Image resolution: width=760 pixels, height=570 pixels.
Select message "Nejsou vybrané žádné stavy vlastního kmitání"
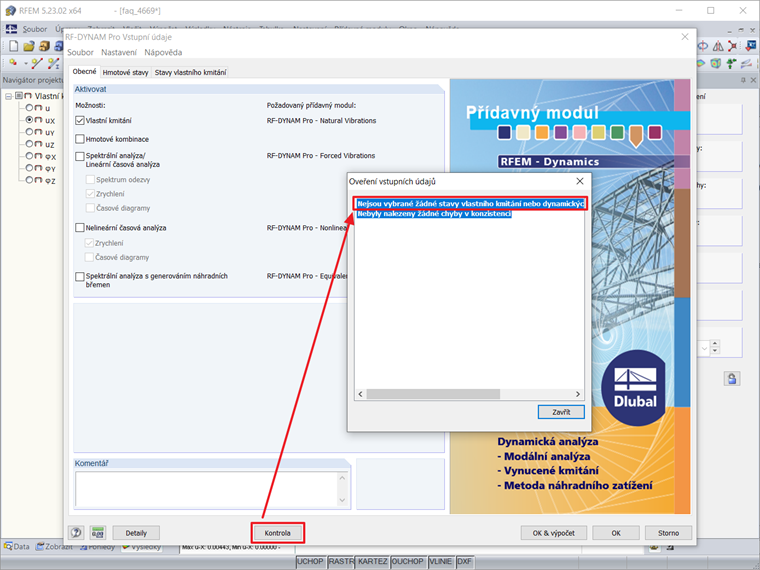pos(470,204)
